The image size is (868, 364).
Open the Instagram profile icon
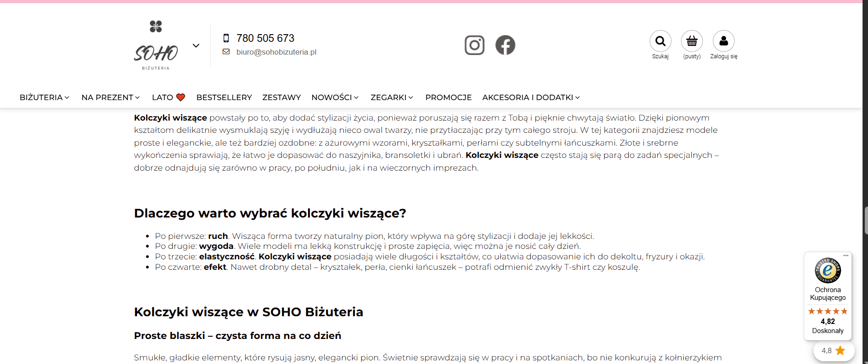[474, 45]
